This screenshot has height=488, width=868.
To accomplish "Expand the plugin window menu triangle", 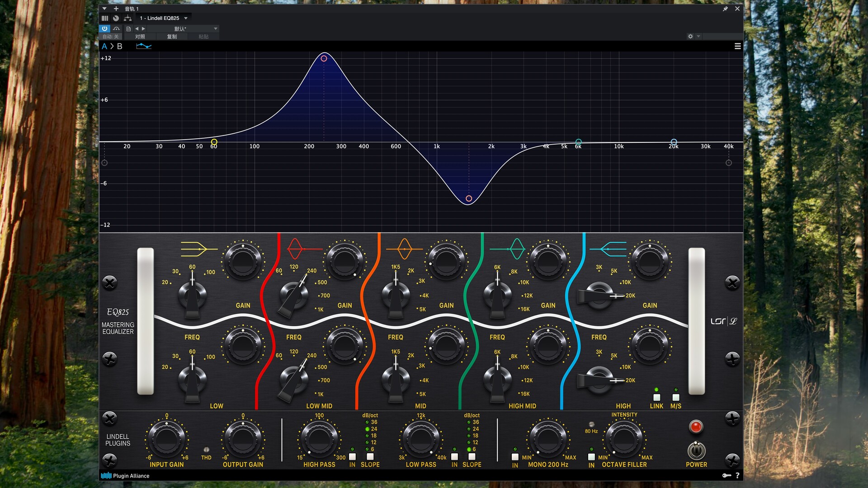I will [104, 9].
